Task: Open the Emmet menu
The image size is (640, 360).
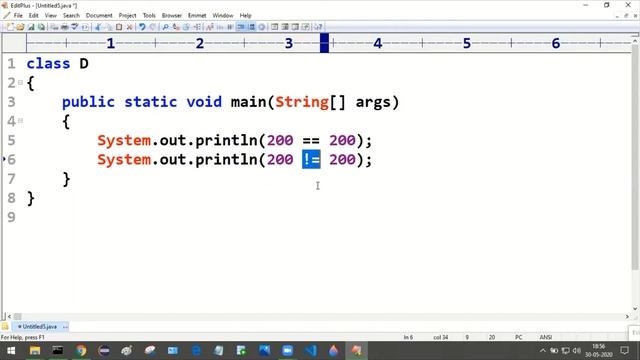Action: [x=197, y=16]
